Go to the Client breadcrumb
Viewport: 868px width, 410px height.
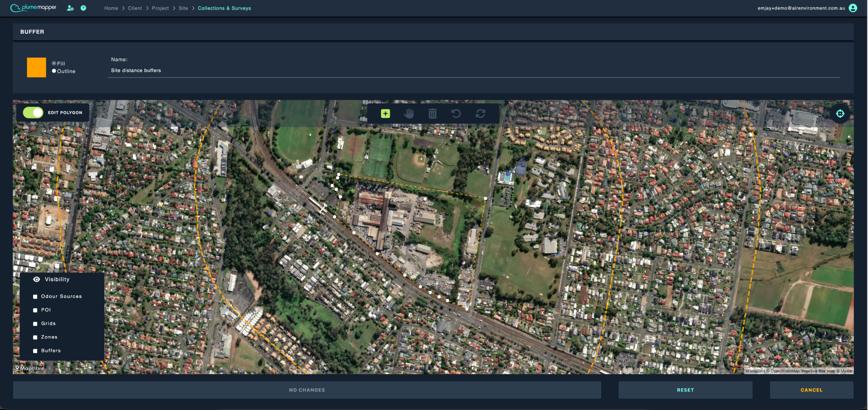[x=135, y=8]
